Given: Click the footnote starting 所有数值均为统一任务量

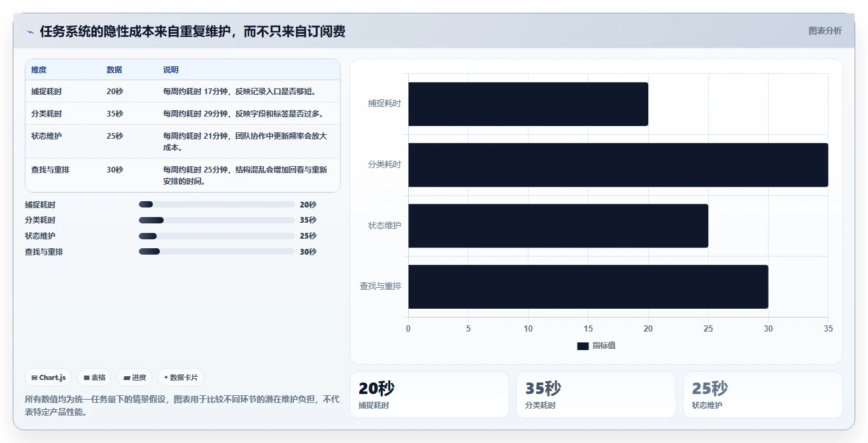Looking at the screenshot, I should click(182, 405).
